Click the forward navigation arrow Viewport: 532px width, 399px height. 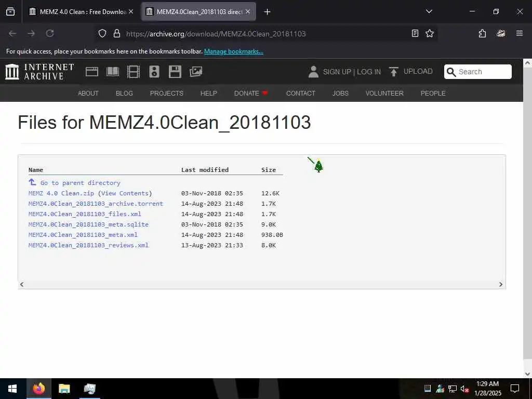31,33
